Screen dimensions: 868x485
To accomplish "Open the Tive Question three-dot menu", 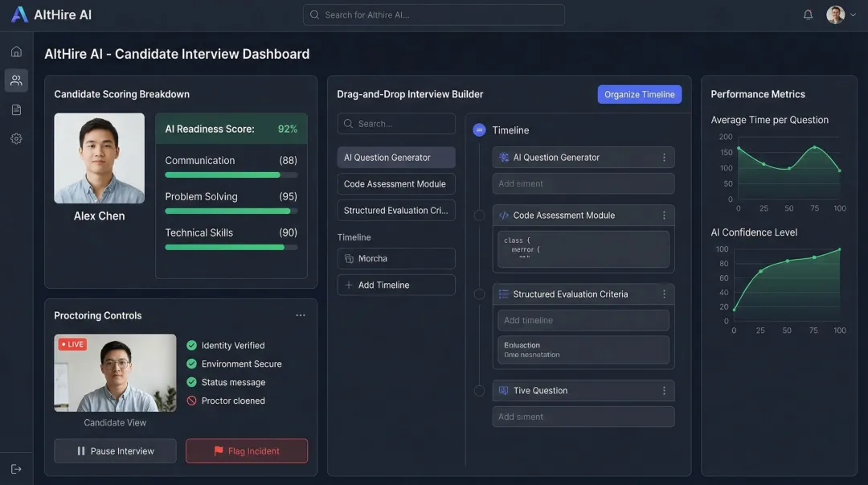I will pos(665,390).
